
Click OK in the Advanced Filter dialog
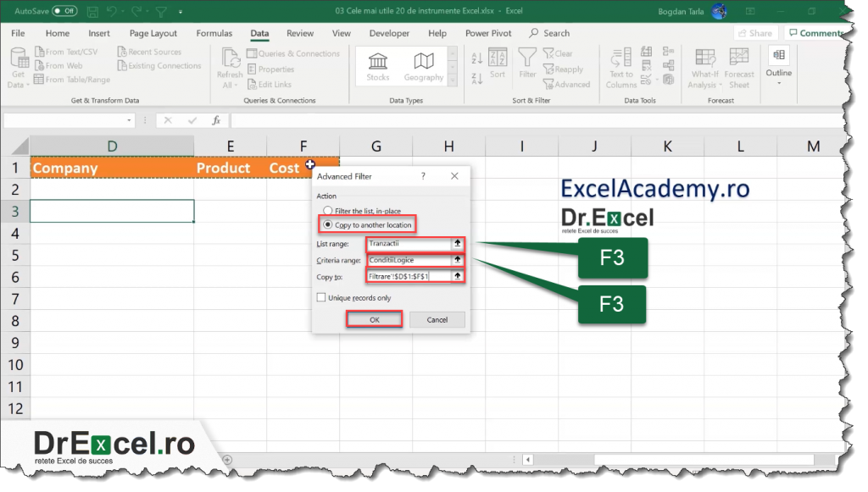(375, 319)
